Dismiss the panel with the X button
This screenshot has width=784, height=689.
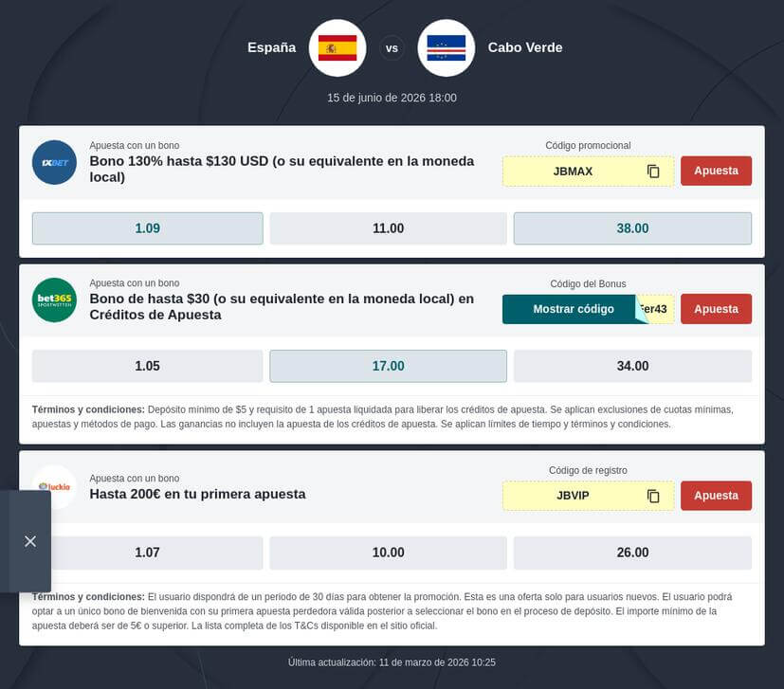coord(29,540)
